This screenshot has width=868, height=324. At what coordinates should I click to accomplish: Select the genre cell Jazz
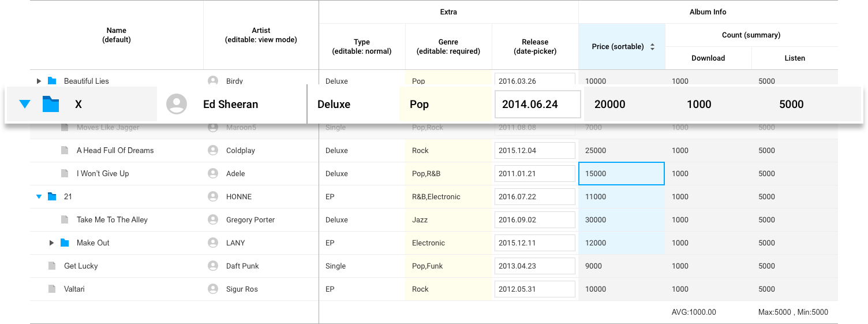tap(448, 220)
